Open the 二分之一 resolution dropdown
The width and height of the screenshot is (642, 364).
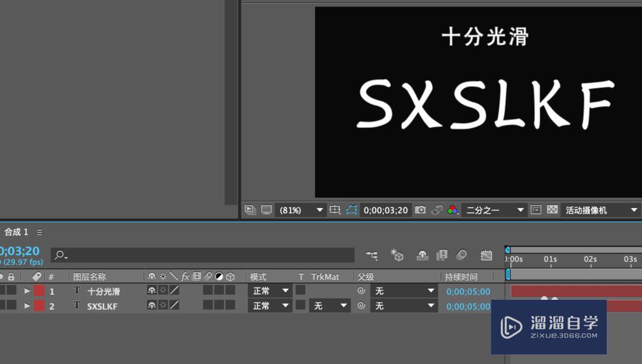pos(494,210)
